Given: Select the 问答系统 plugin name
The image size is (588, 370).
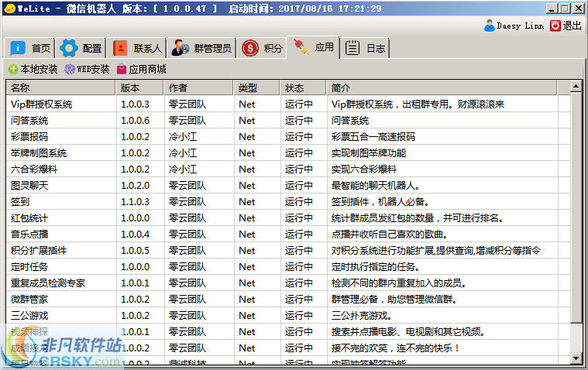Looking at the screenshot, I should (x=29, y=121).
